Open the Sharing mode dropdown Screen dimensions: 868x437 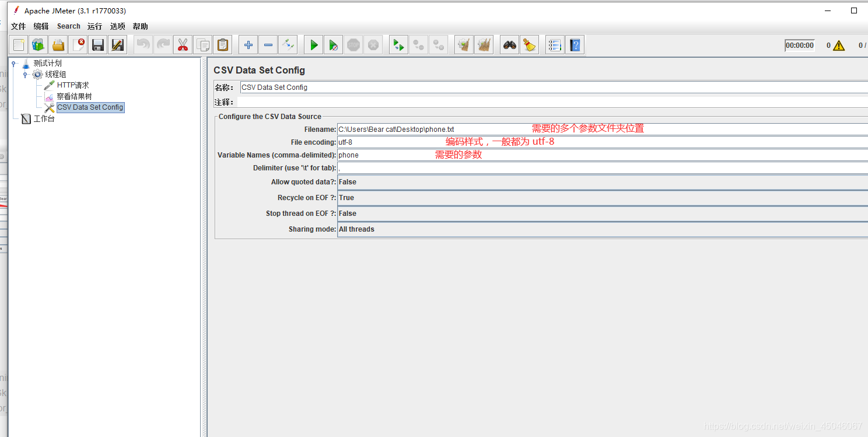[x=603, y=229]
